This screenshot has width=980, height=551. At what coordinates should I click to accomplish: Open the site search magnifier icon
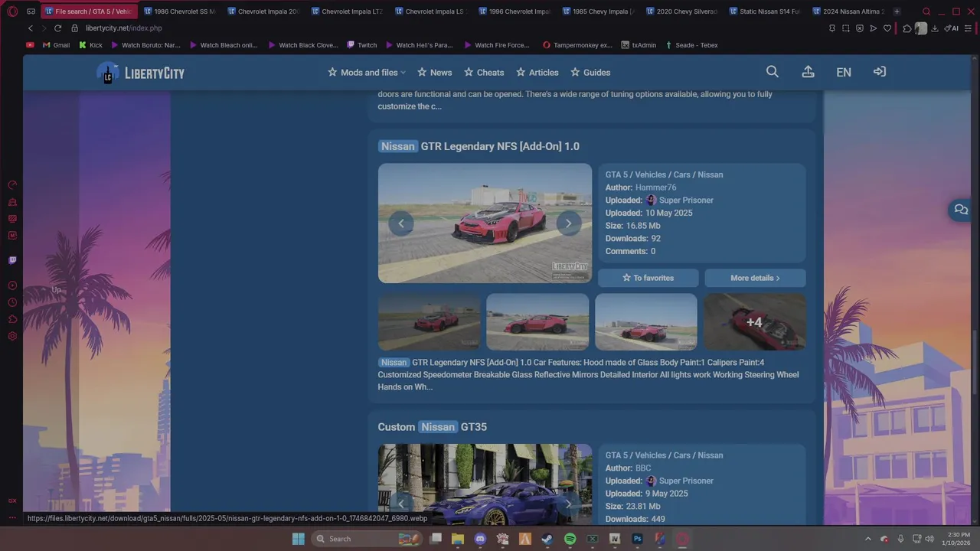point(773,72)
